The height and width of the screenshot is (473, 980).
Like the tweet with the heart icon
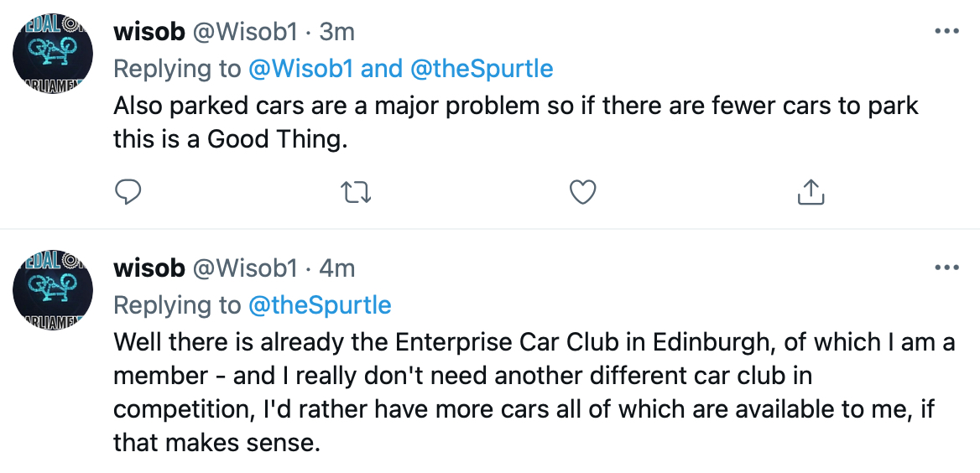(x=583, y=192)
